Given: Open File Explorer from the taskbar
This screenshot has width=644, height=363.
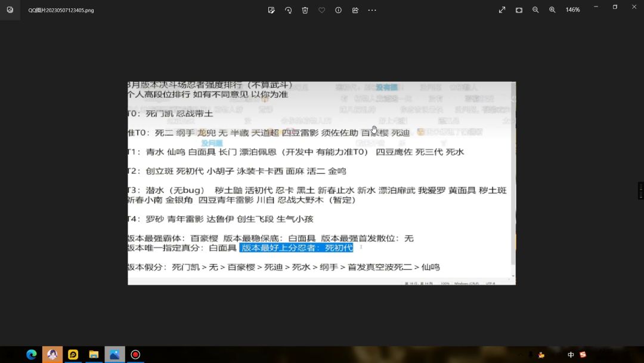Looking at the screenshot, I should point(94,355).
